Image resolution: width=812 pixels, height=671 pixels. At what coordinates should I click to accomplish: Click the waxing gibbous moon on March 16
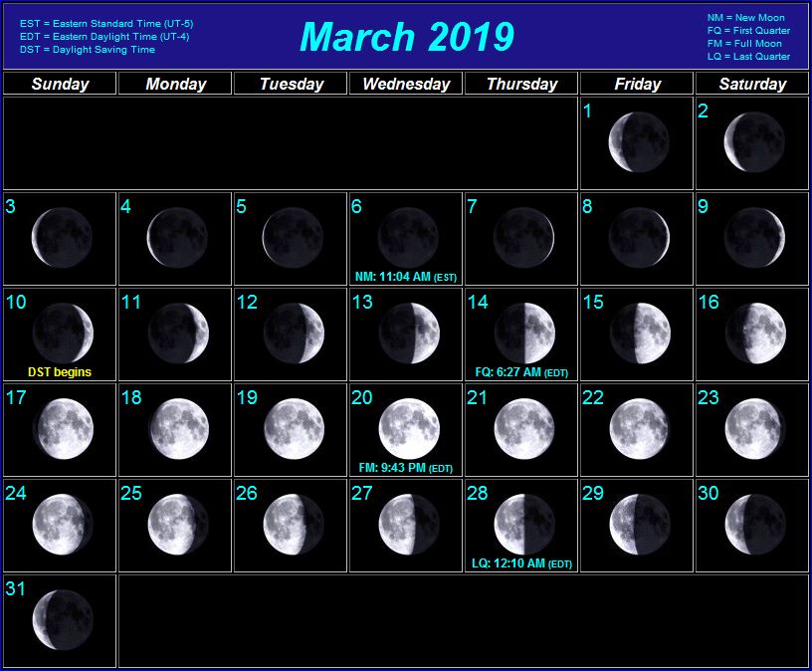[x=754, y=333]
